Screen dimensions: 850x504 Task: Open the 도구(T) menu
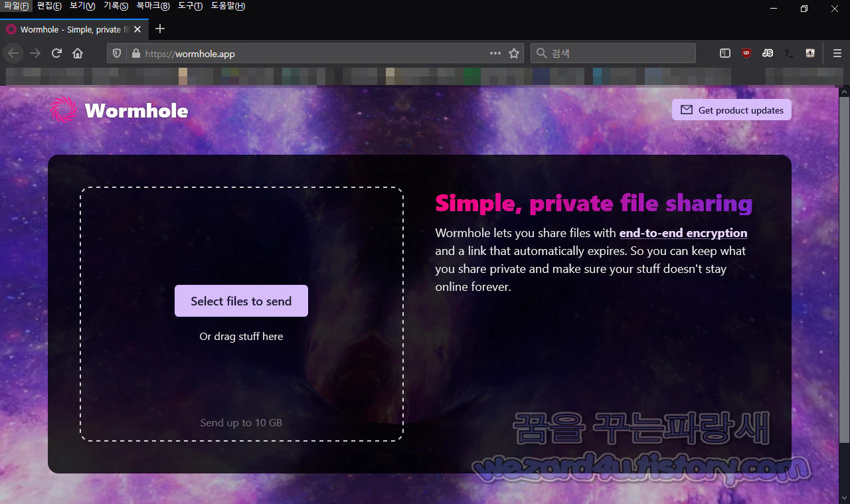pos(191,6)
